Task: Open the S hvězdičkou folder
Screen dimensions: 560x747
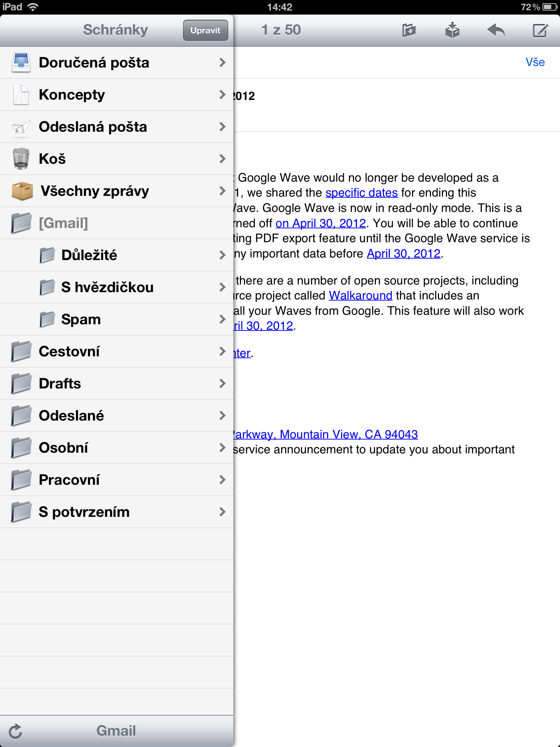Action: click(x=107, y=287)
